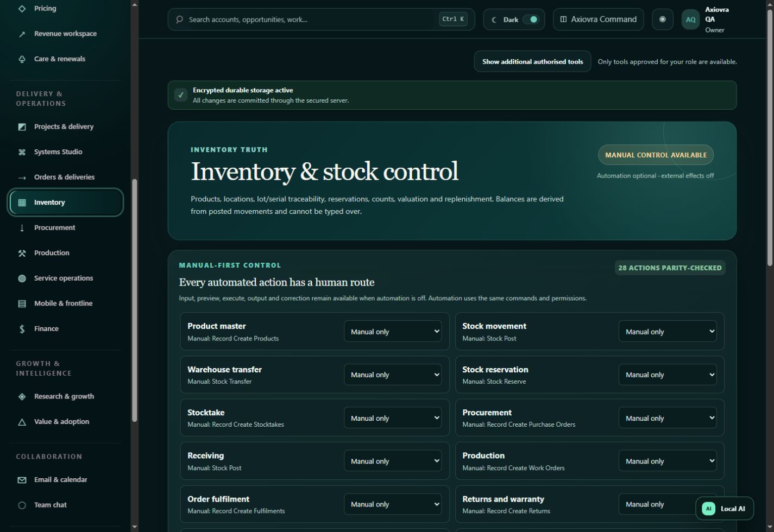Open the Warehouse transfer mode dropdown
The image size is (774, 532).
coord(393,375)
